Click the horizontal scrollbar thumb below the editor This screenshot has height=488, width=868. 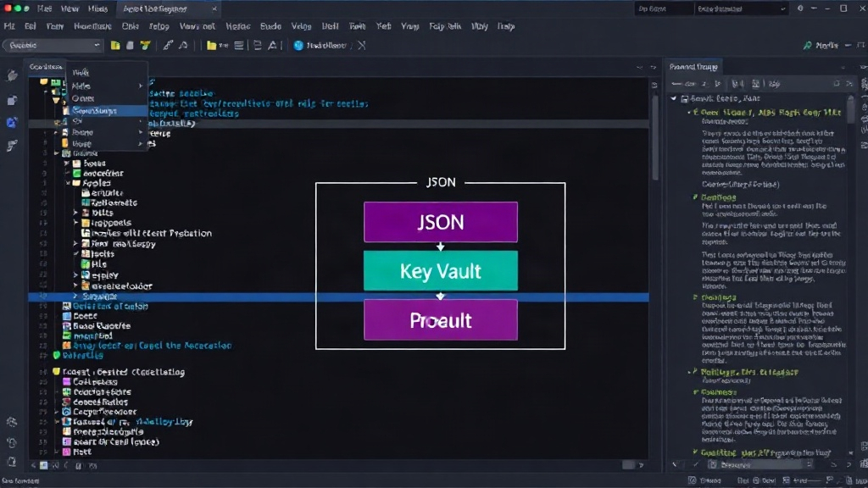[x=628, y=465]
